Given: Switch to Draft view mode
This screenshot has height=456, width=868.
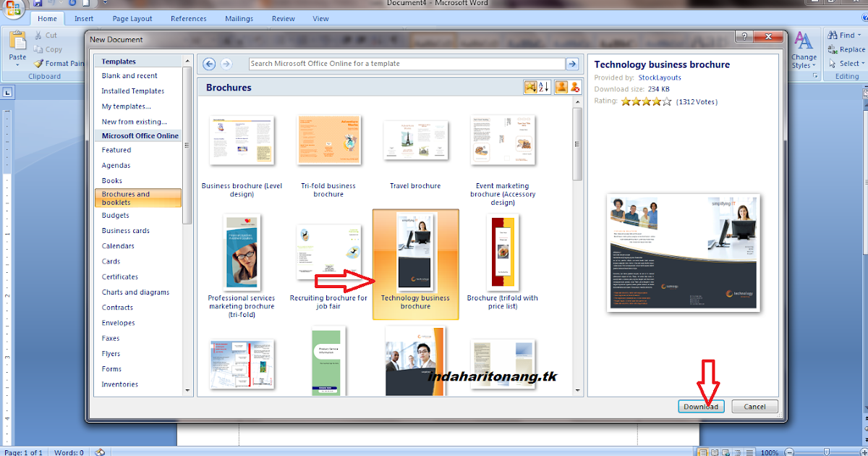Looking at the screenshot, I should pyautogui.click(x=749, y=452).
